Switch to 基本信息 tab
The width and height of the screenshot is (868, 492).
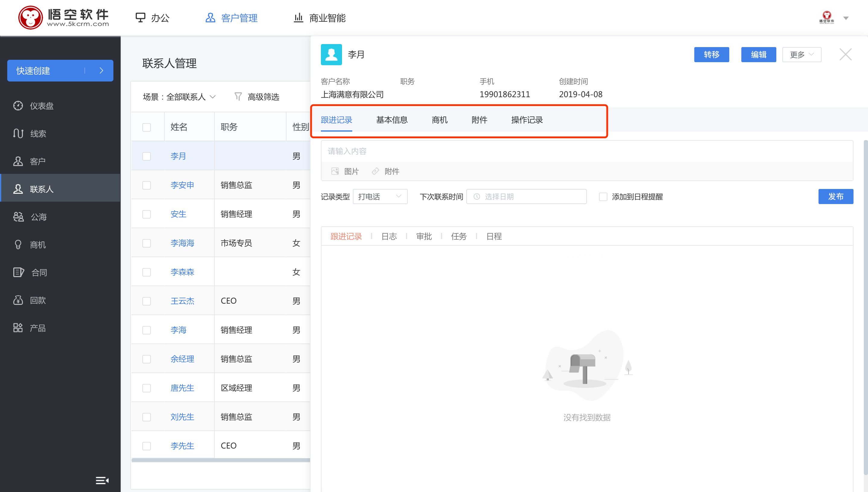[392, 120]
